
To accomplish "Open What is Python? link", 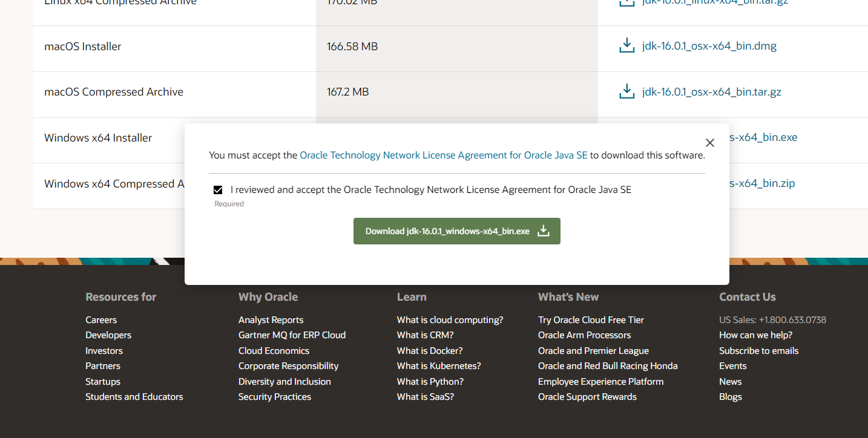I will (x=430, y=382).
